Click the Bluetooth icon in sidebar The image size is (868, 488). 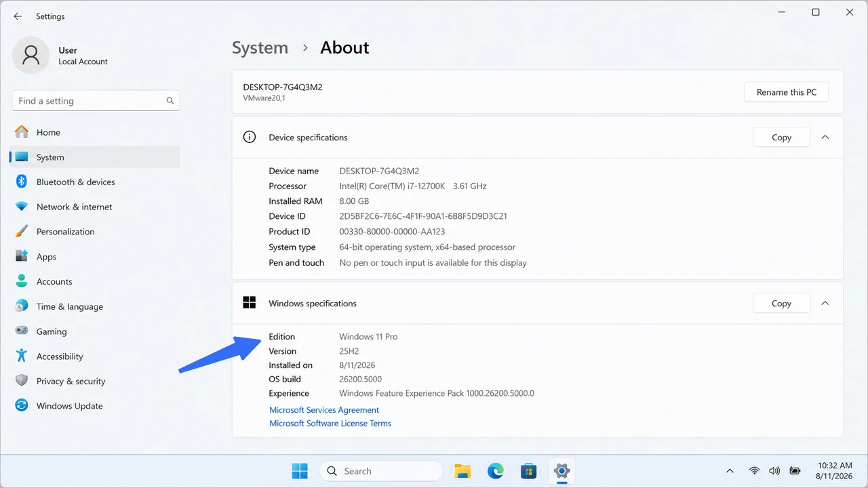(x=22, y=182)
